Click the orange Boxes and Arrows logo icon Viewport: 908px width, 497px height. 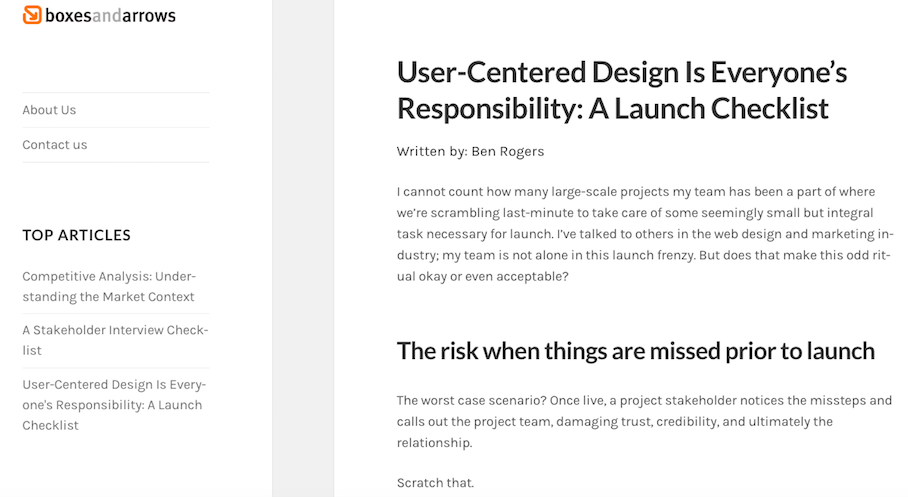pyautogui.click(x=32, y=15)
